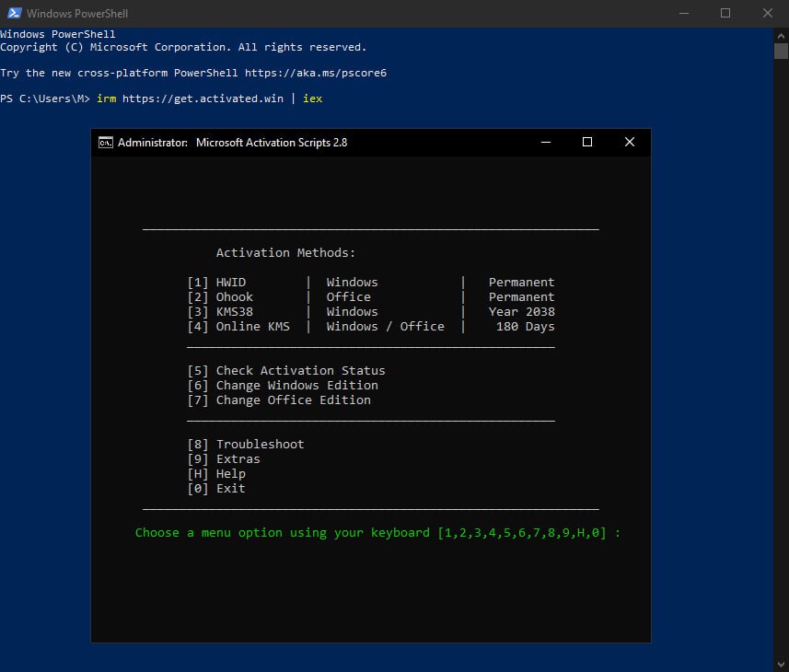Minimize the Windows PowerShell window
The width and height of the screenshot is (789, 672).
coord(684,13)
